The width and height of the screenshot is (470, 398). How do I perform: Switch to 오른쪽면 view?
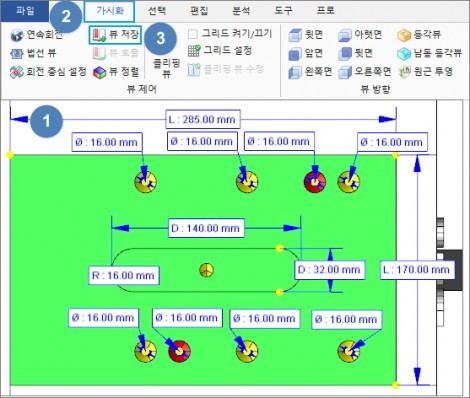(x=364, y=72)
